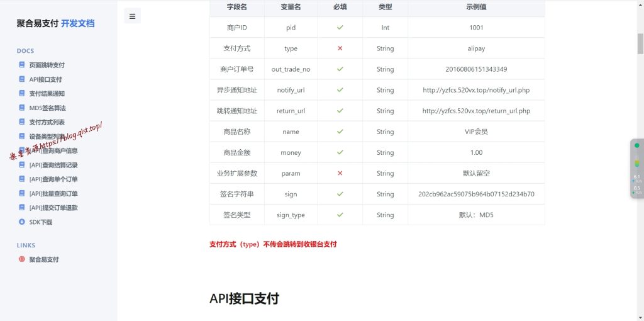644x321 pixels.
Task: Click the 聚合易支付 开发文档 site title
Action: pyautogui.click(x=55, y=23)
